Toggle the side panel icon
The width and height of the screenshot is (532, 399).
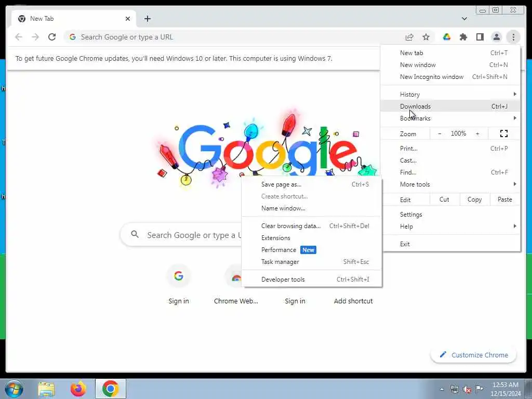coord(480,37)
